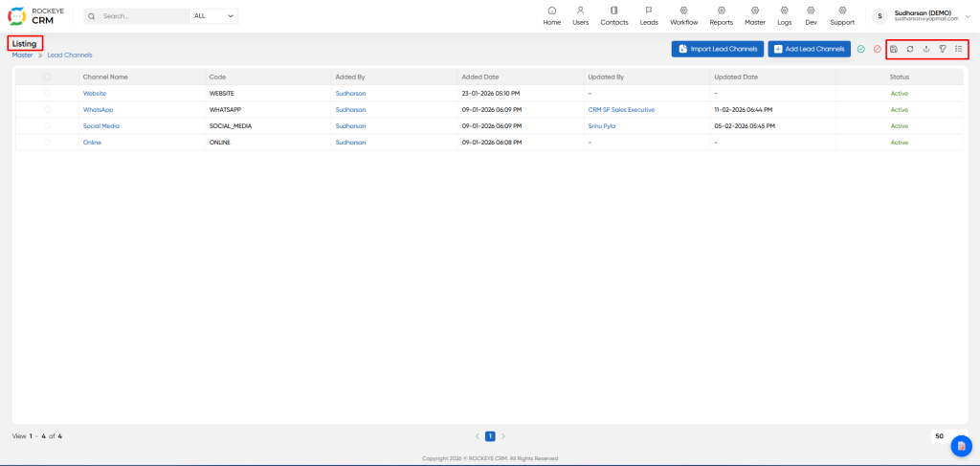
Task: Click the SOCIAL_MEDIA code cell
Action: pyautogui.click(x=231, y=125)
